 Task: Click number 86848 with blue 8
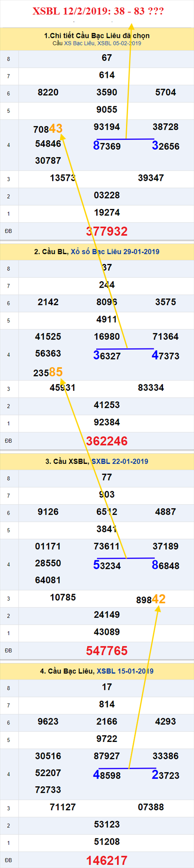tap(166, 565)
